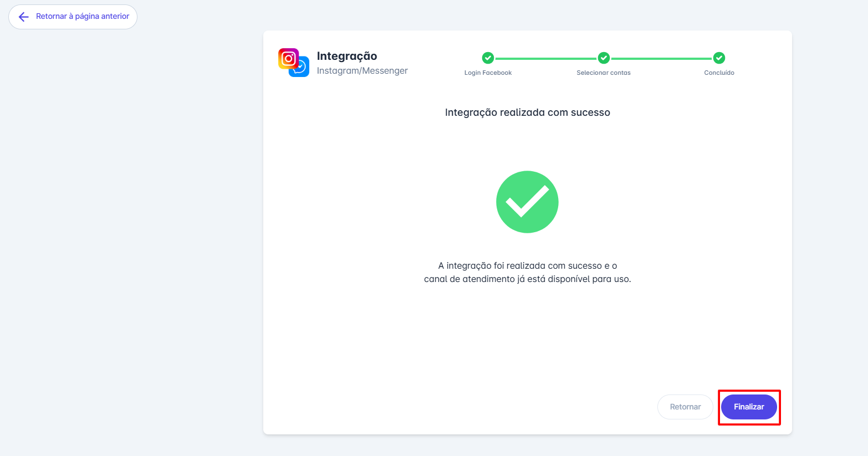Image resolution: width=868 pixels, height=456 pixels.
Task: Click the "Instagram/Messenger" subtitle text
Action: [362, 70]
